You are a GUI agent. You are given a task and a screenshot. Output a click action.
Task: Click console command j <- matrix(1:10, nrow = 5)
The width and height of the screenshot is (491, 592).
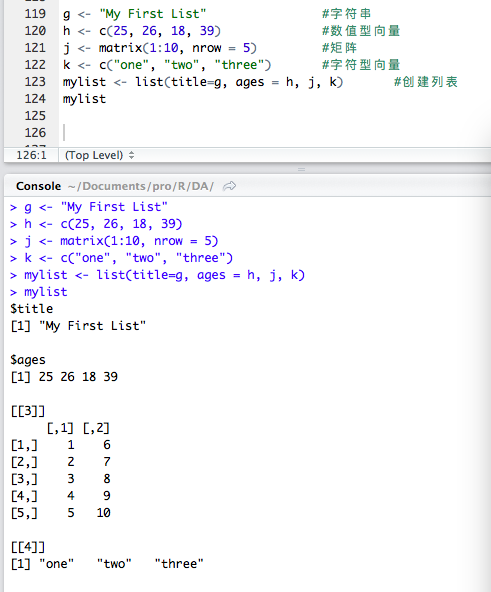pyautogui.click(x=121, y=241)
